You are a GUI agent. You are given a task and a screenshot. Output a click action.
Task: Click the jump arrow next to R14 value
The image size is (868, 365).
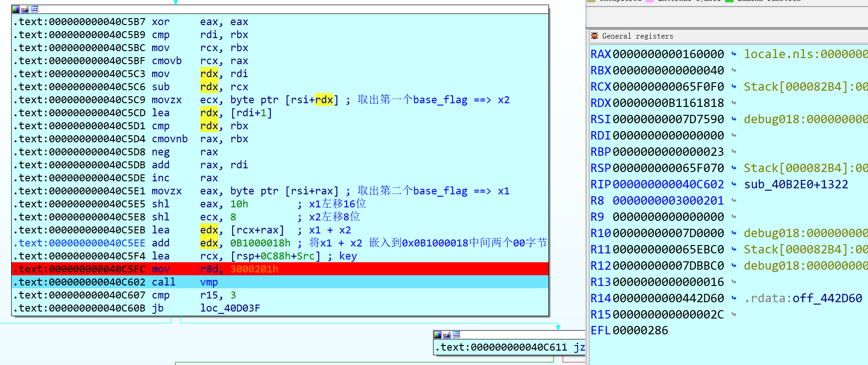(x=734, y=298)
